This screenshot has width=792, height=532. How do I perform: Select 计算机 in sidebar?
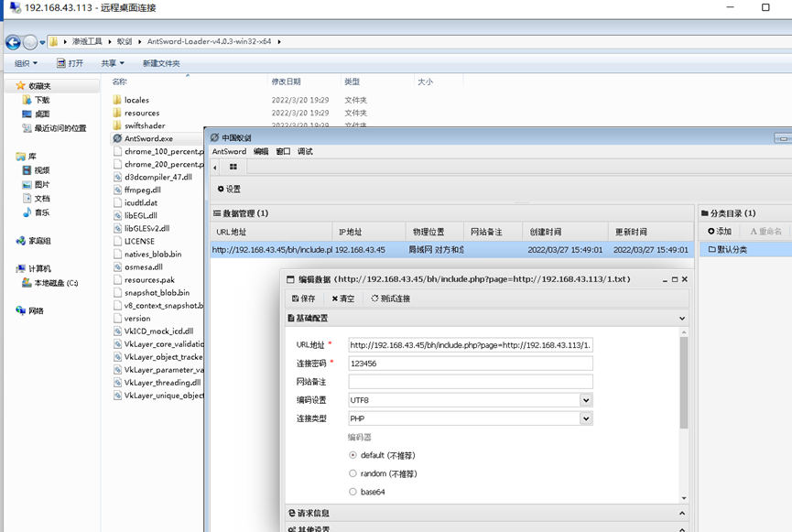pos(33,268)
